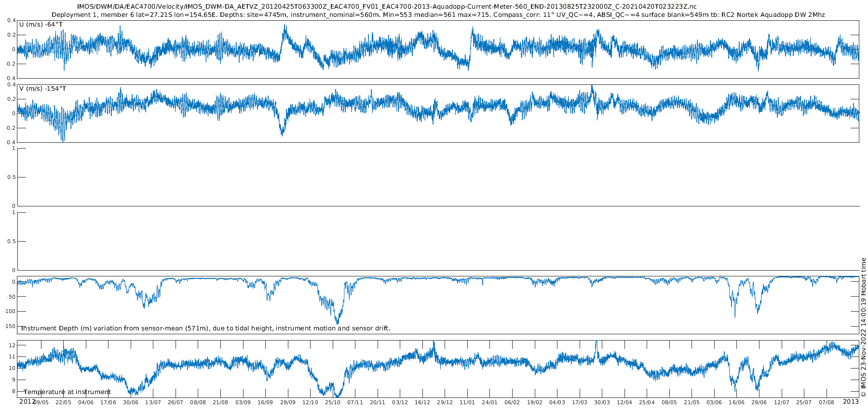868x410 pixels.
Task: Click the '08/08' date tick label
Action: [x=198, y=402]
